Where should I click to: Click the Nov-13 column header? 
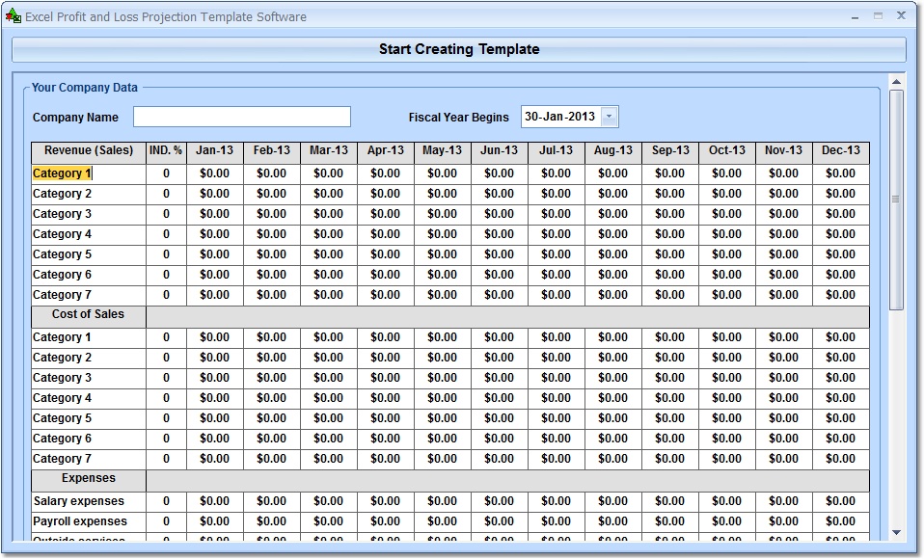(x=784, y=152)
